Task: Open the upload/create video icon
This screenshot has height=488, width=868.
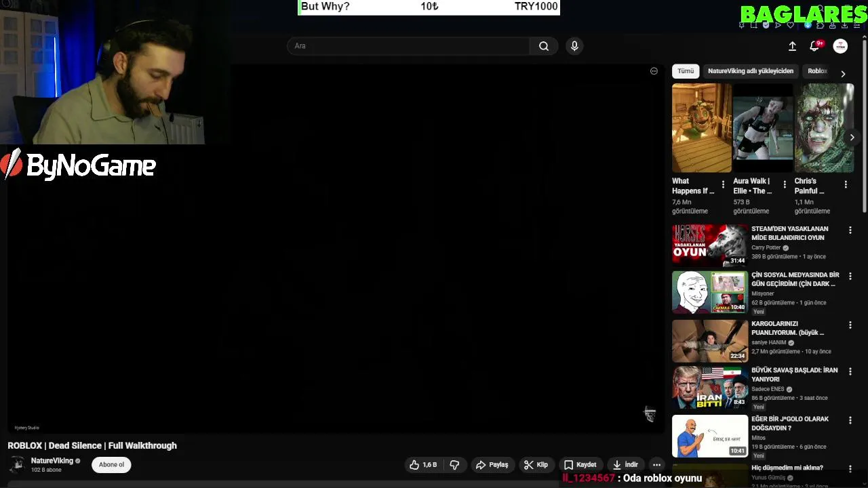Action: (x=792, y=46)
